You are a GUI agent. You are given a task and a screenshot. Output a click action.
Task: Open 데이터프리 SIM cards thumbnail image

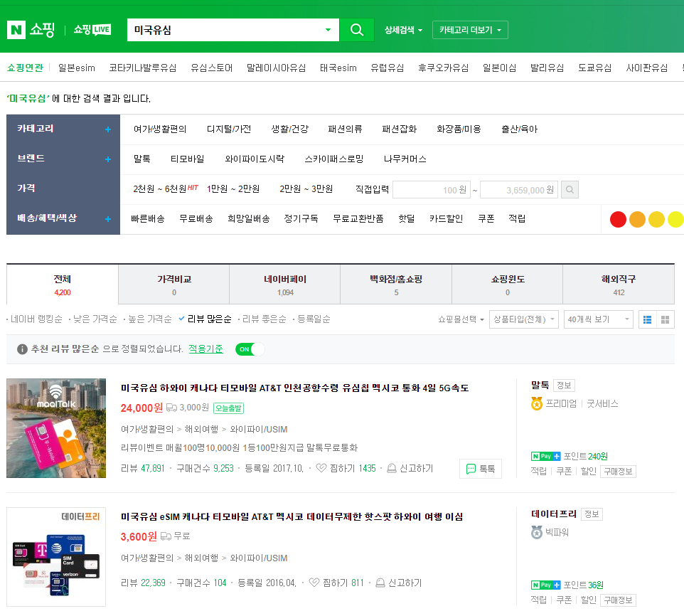(x=56, y=557)
